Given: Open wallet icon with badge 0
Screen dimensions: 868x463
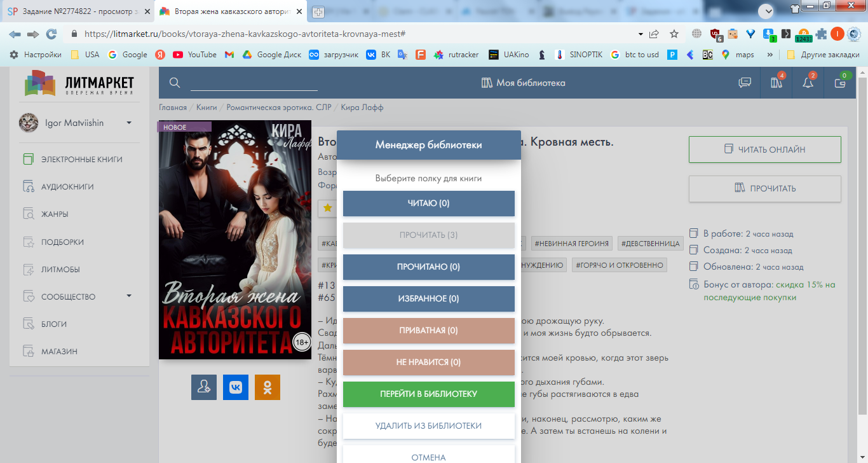Looking at the screenshot, I should pos(840,83).
